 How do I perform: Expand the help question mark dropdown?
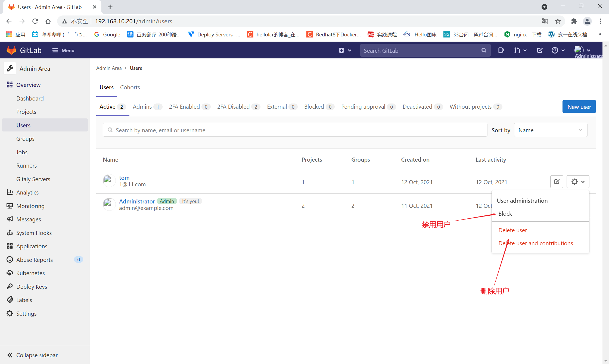pos(558,50)
